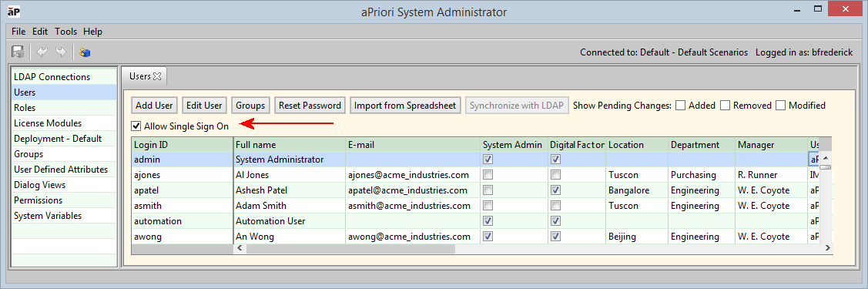The width and height of the screenshot is (868, 289).
Task: Select Permissions in sidebar
Action: point(64,200)
